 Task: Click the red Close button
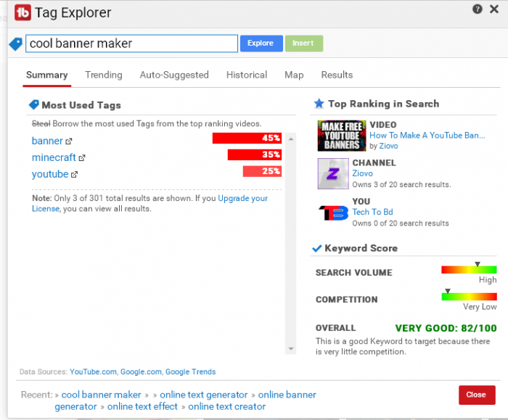point(477,395)
